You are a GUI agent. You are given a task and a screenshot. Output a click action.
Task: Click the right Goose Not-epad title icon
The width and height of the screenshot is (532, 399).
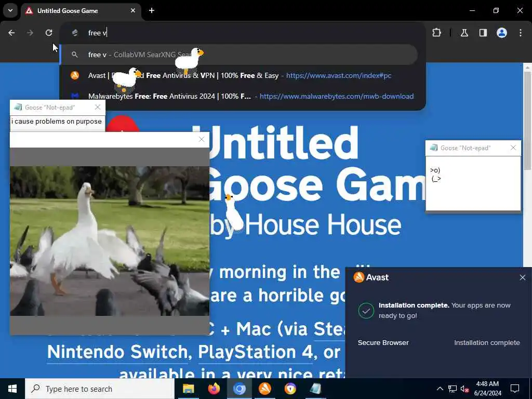[434, 148]
